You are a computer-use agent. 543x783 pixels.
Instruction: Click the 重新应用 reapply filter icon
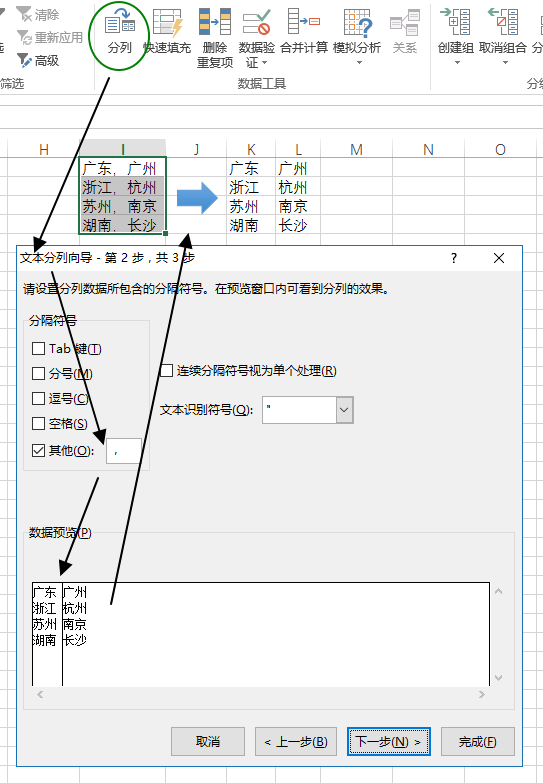pos(23,37)
